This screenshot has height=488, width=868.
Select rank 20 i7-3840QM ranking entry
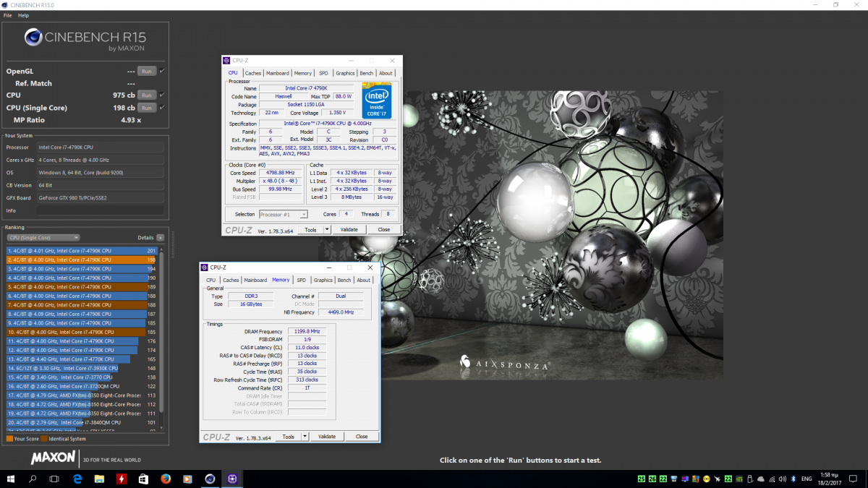[x=82, y=422]
